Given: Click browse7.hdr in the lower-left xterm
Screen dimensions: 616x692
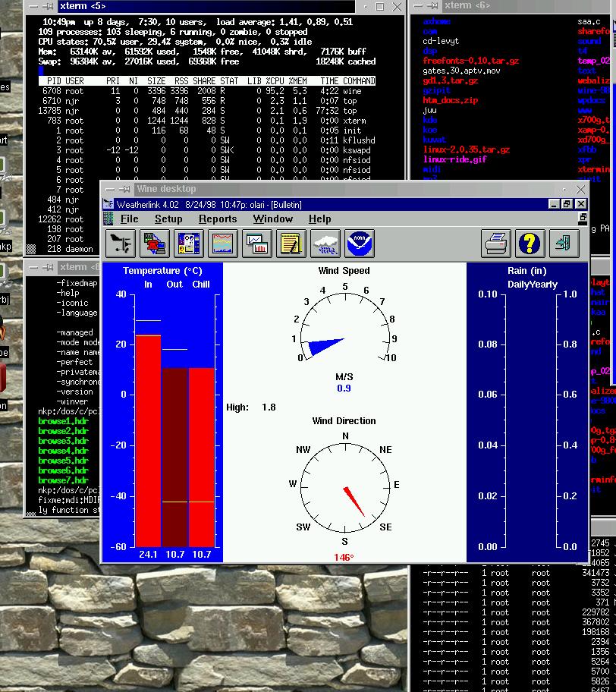Looking at the screenshot, I should [x=63, y=480].
